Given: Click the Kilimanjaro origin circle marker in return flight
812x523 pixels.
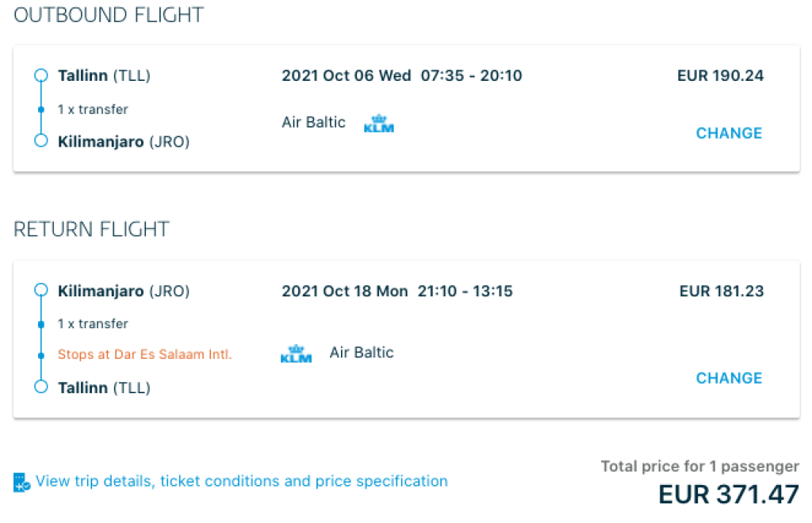Looking at the screenshot, I should point(41,291).
